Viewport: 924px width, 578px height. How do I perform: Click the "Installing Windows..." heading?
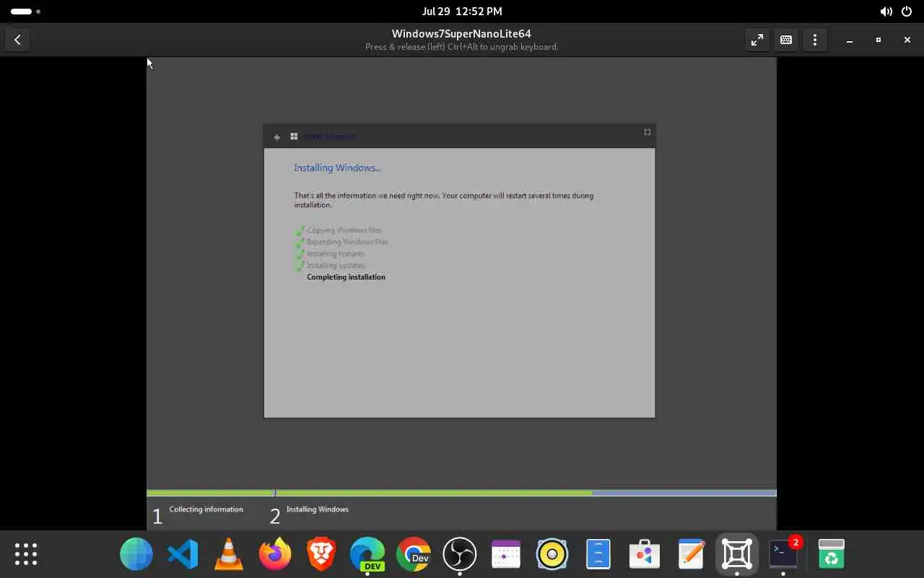[x=337, y=168]
